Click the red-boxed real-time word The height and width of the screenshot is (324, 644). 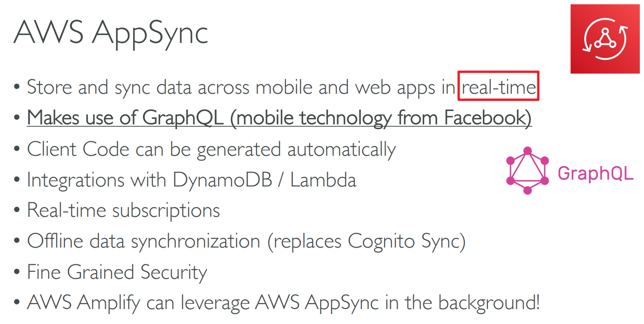[x=498, y=87]
